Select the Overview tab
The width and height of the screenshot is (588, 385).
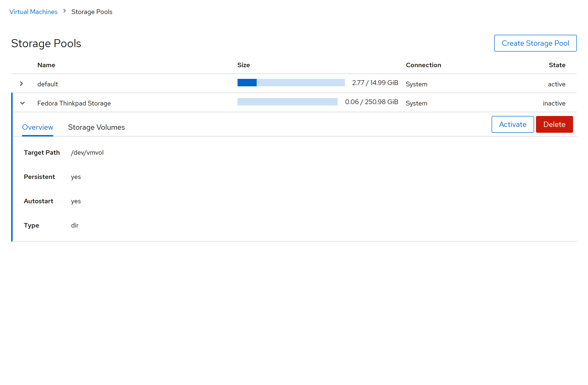point(38,127)
